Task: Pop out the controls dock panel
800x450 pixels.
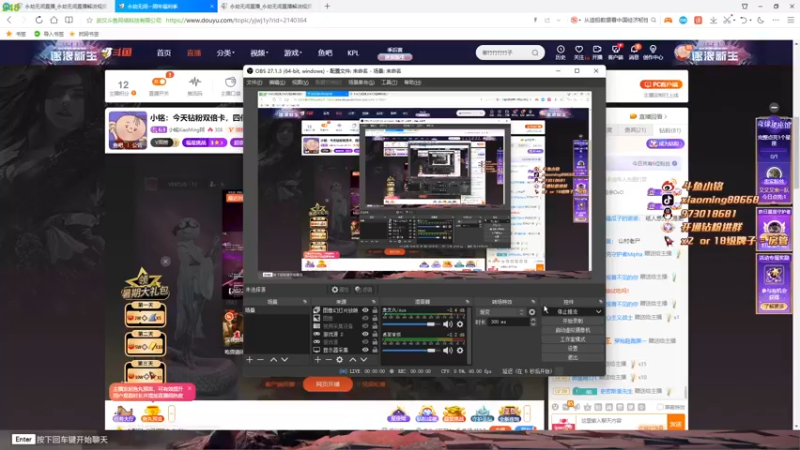Action: point(601,302)
